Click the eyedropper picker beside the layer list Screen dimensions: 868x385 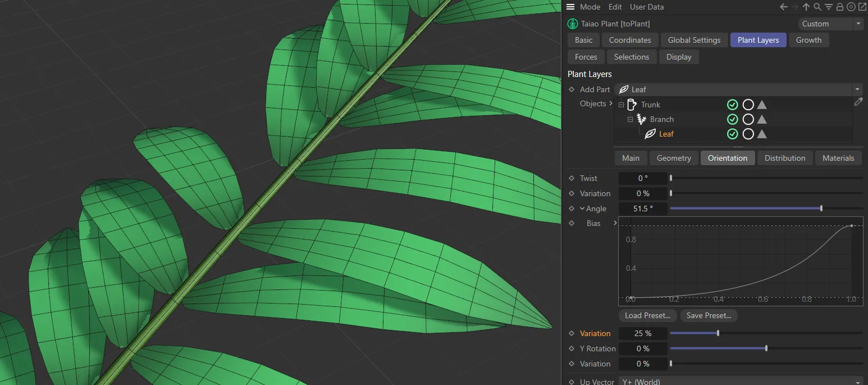[x=858, y=102]
